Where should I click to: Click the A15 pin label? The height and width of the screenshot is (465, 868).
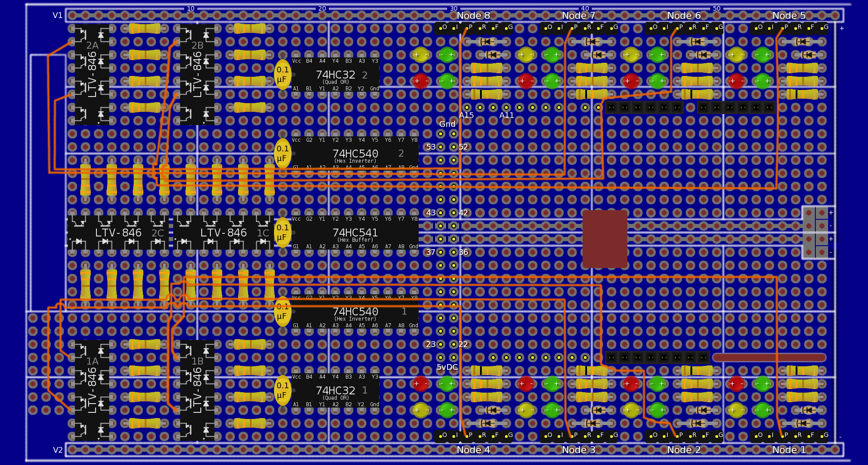466,115
